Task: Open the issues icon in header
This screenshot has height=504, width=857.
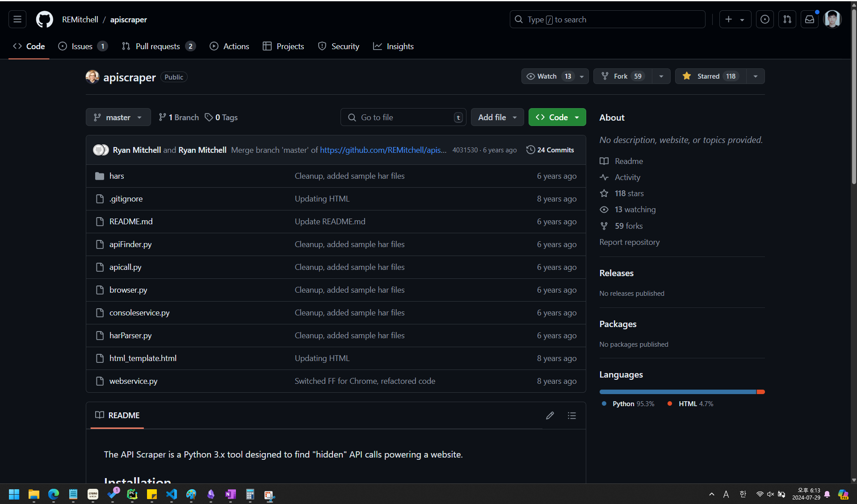Action: point(765,19)
